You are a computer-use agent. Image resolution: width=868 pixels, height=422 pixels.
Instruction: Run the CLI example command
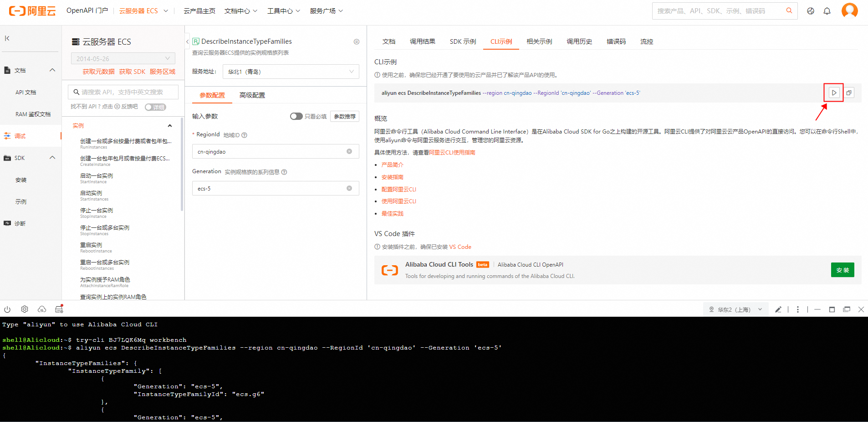click(834, 93)
